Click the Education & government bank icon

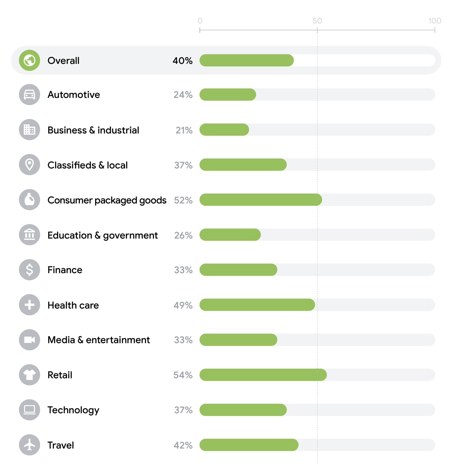pyautogui.click(x=29, y=235)
